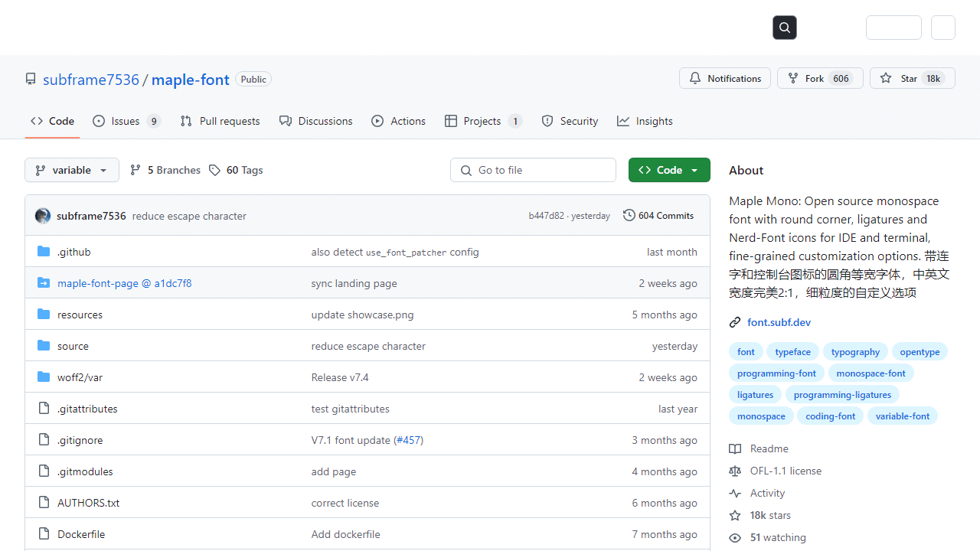Click the search magnifier icon in header
This screenshot has width=980, height=551.
(x=785, y=28)
